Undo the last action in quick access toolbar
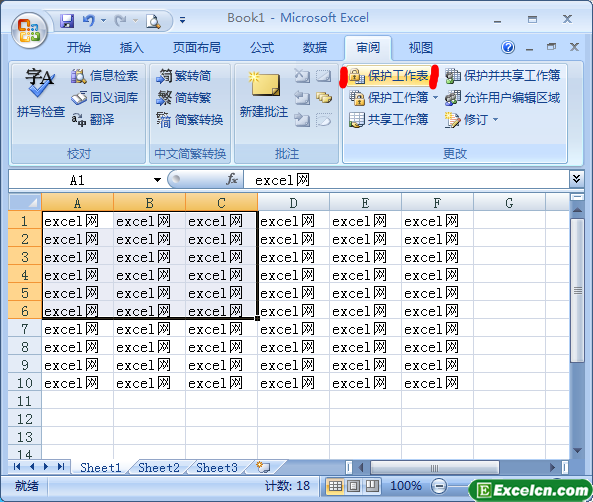 (89, 20)
